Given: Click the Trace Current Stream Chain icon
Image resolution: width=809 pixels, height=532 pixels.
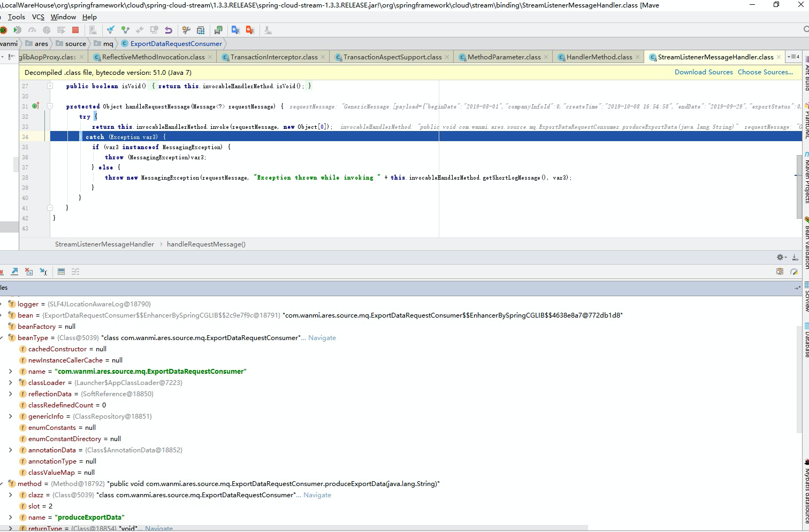Looking at the screenshot, I should click(x=75, y=272).
